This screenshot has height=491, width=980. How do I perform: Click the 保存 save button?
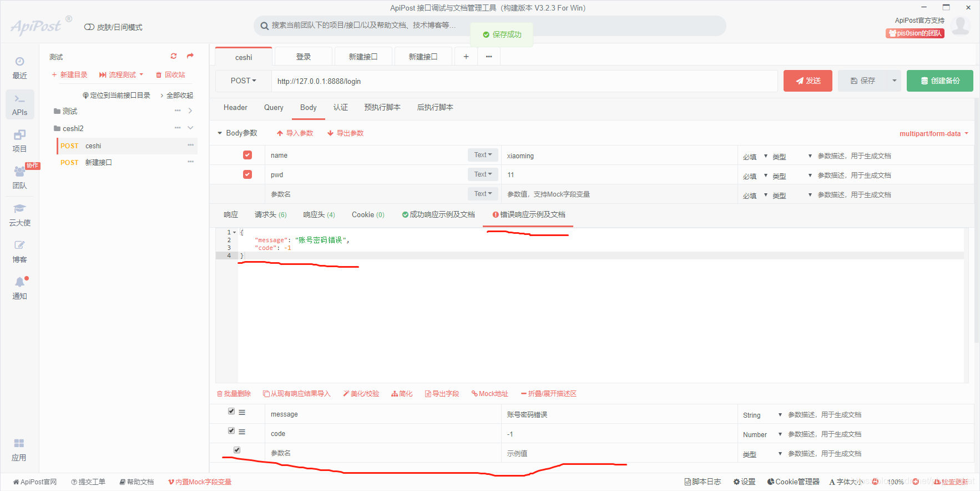pyautogui.click(x=863, y=81)
